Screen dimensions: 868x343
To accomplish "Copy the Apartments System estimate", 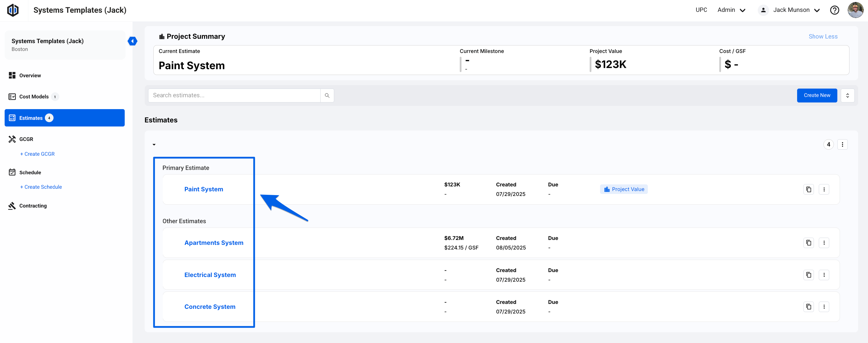I will coord(808,243).
